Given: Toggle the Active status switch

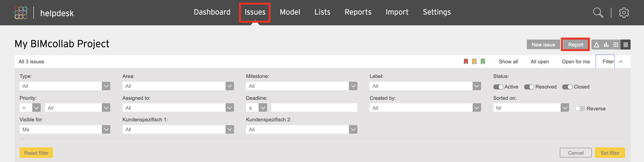Looking at the screenshot, I should pos(498,87).
